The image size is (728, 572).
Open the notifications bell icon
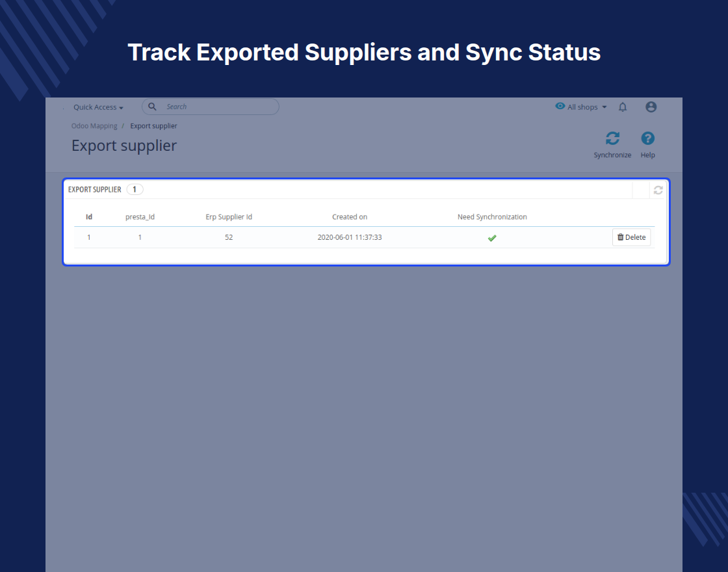623,107
